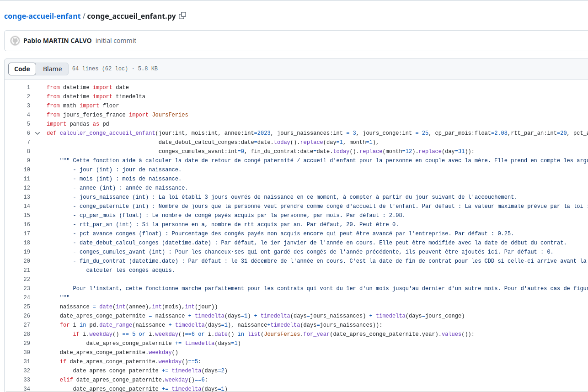Copy file path using the copy icon

(182, 16)
